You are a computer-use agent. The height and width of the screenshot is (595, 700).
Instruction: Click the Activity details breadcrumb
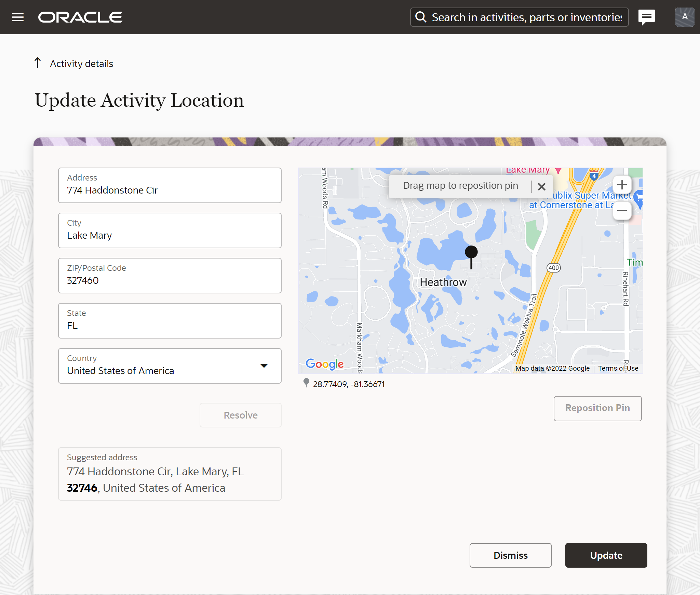(81, 64)
